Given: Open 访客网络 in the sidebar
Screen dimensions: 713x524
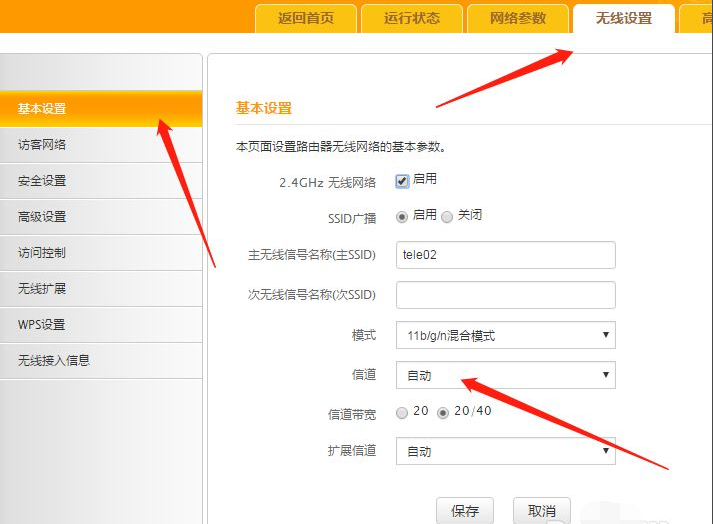Looking at the screenshot, I should point(101,145).
